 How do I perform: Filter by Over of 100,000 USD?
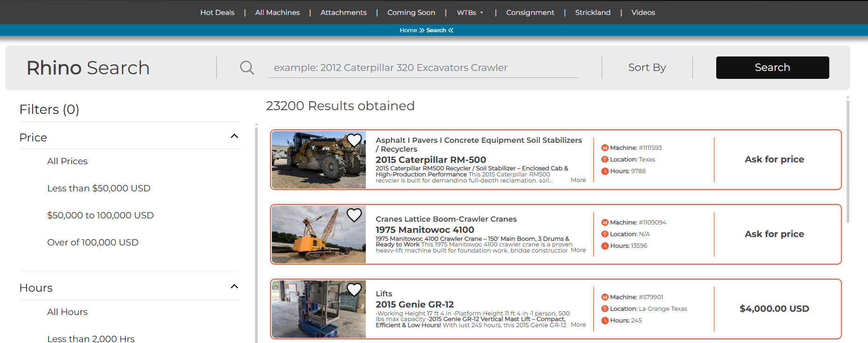coord(93,243)
